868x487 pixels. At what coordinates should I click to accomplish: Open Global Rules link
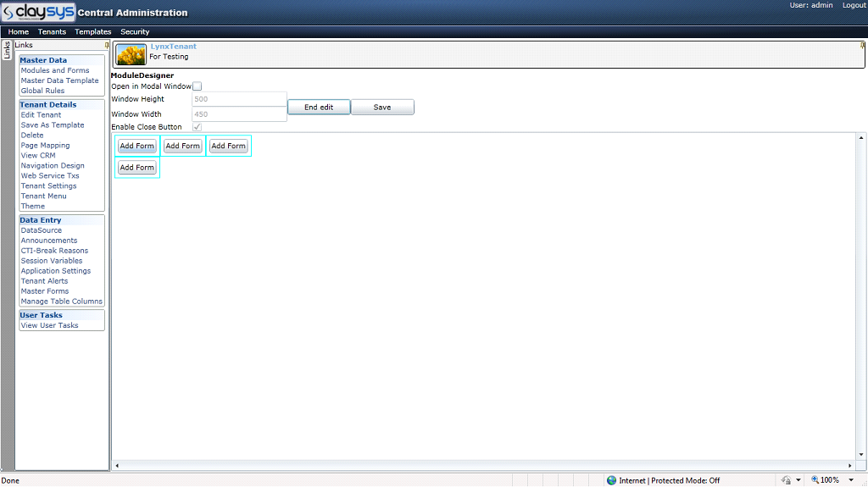pyautogui.click(x=42, y=91)
